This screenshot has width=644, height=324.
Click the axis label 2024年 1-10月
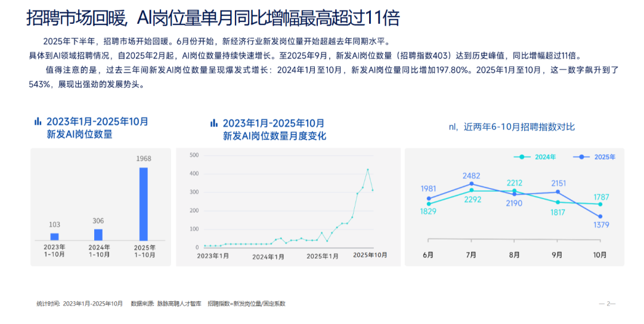pos(99,251)
